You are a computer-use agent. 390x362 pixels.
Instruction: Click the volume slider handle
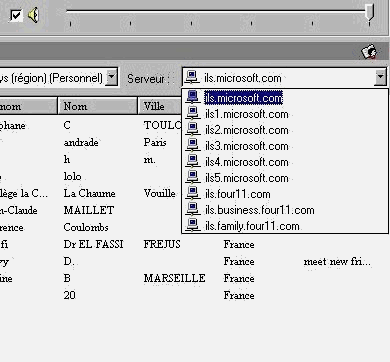tap(369, 13)
